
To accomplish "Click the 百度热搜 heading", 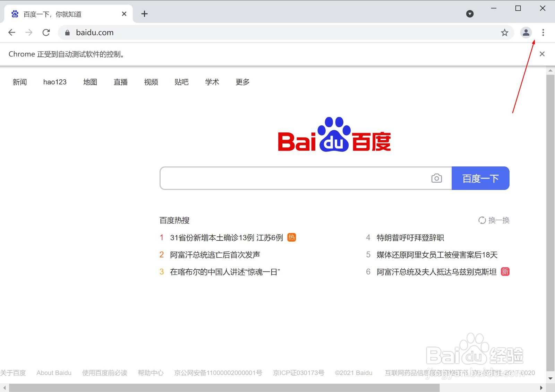I will (x=174, y=220).
